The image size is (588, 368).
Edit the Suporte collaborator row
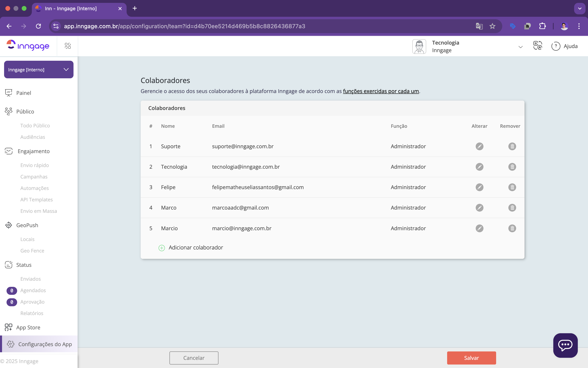click(x=479, y=146)
